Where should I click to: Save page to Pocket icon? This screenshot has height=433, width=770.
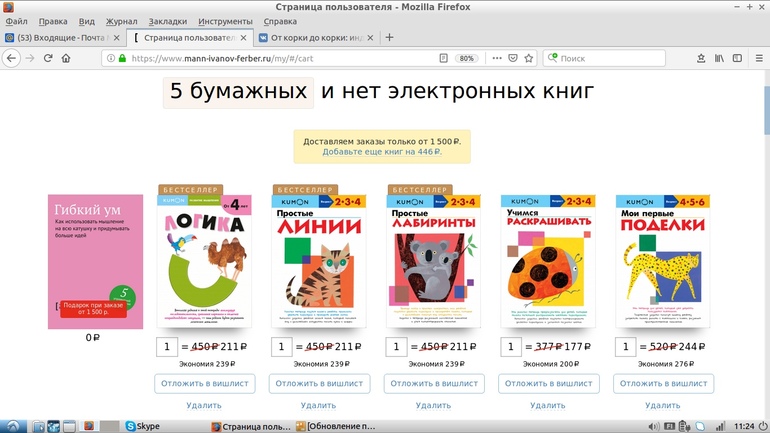(x=513, y=58)
